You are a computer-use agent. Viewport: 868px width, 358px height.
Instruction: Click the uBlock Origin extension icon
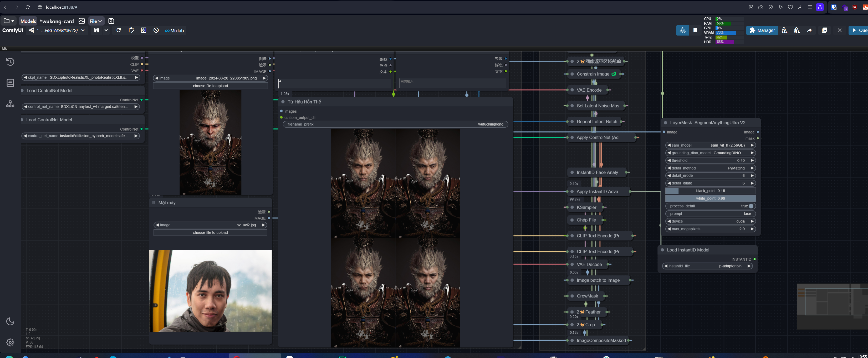point(855,7)
